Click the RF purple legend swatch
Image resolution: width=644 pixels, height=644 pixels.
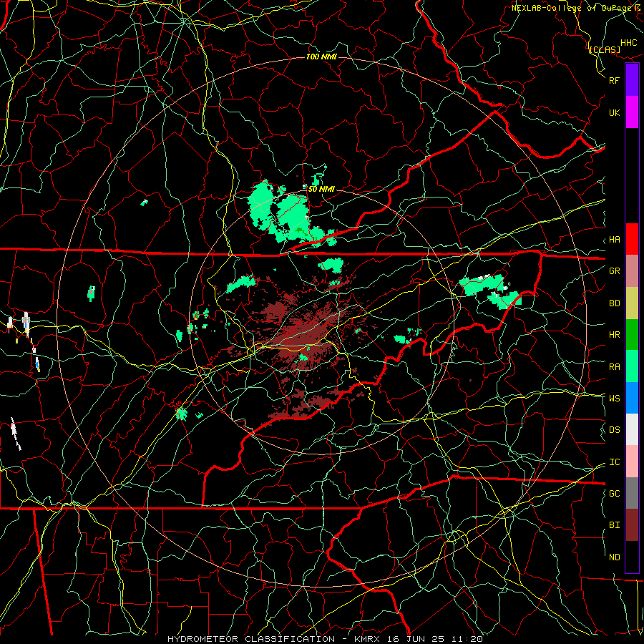pyautogui.click(x=632, y=80)
